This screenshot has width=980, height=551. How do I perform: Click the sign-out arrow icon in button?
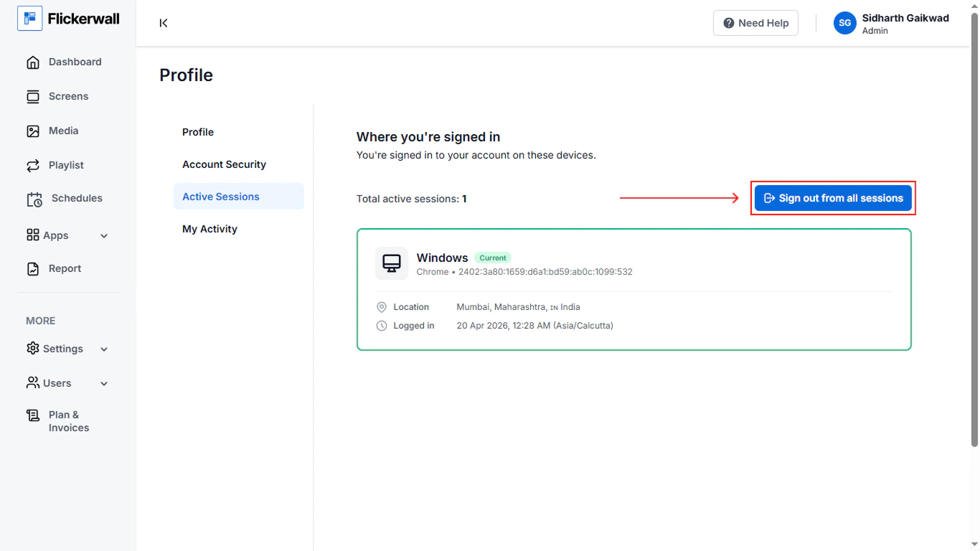(769, 198)
